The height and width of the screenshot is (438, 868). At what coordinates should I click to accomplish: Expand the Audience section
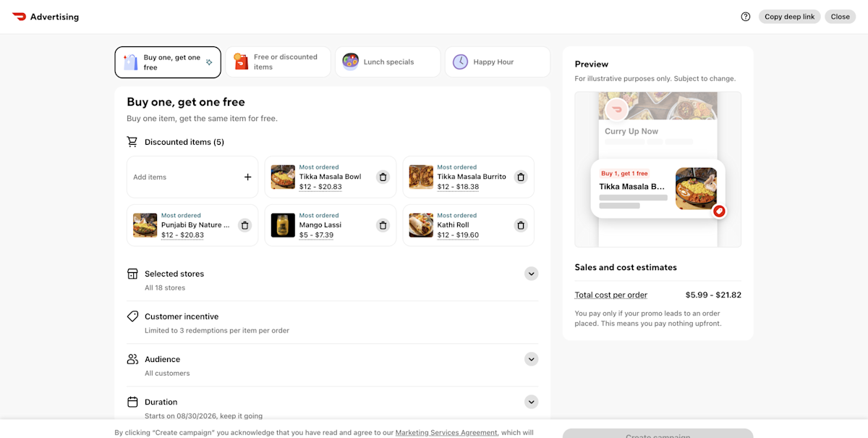tap(531, 359)
